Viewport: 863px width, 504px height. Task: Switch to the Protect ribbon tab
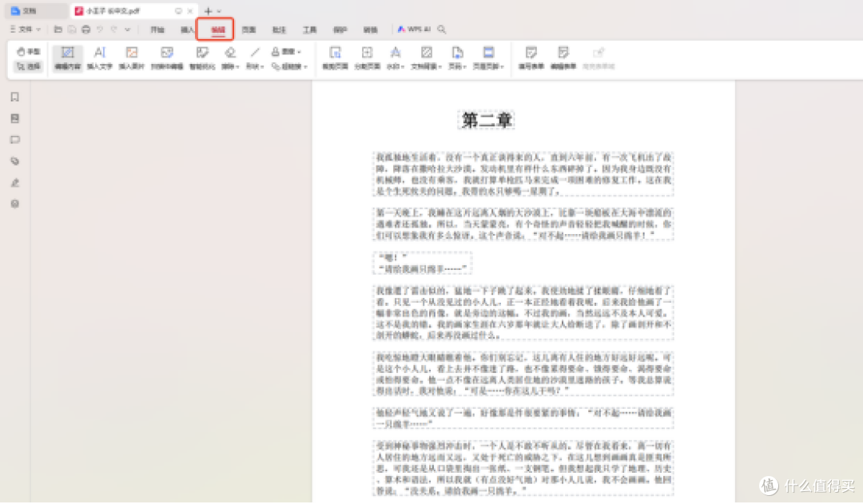340,30
